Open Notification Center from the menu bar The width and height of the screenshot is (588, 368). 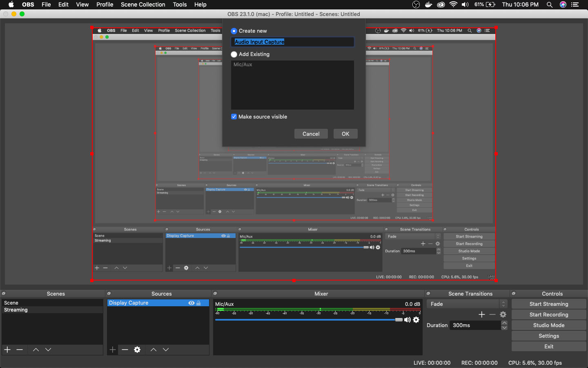(575, 4)
